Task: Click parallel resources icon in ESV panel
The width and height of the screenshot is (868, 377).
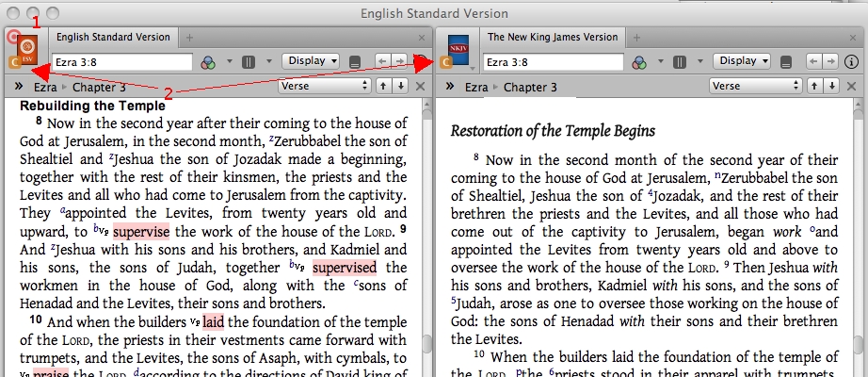Action: [249, 62]
